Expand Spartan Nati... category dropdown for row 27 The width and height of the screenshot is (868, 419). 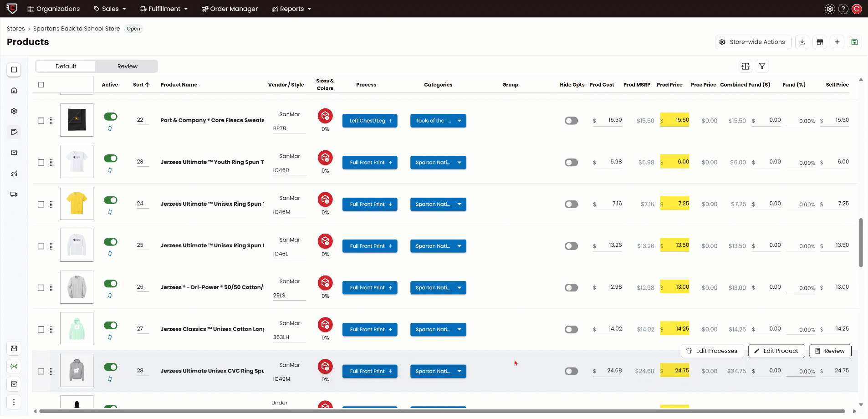tap(460, 329)
